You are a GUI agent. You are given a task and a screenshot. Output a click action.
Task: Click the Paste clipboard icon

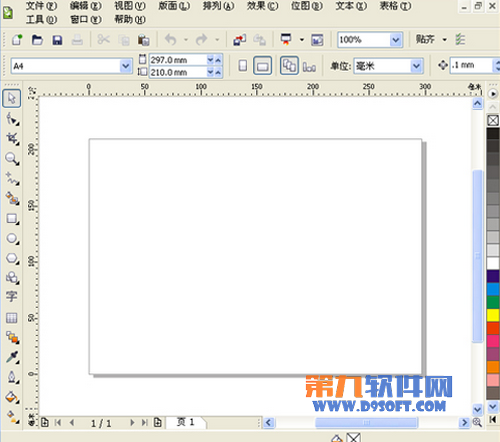[x=144, y=40]
